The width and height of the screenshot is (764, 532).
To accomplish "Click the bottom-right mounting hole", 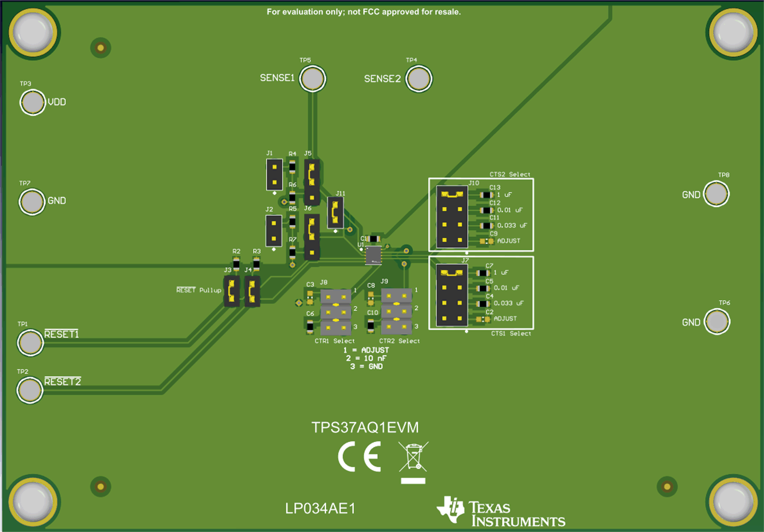I will point(733,502).
